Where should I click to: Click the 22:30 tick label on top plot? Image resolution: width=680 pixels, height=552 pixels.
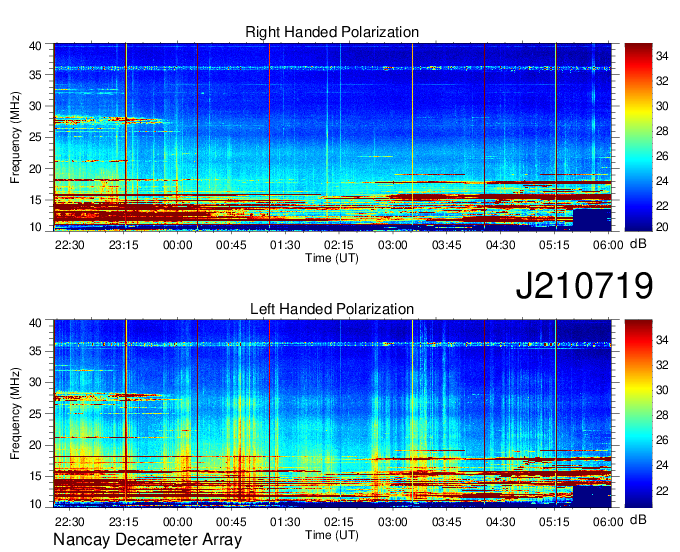point(69,245)
